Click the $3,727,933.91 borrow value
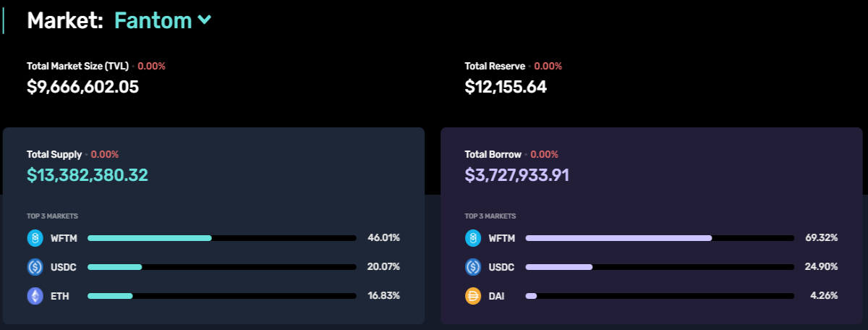Image resolution: width=868 pixels, height=330 pixels. coord(516,175)
